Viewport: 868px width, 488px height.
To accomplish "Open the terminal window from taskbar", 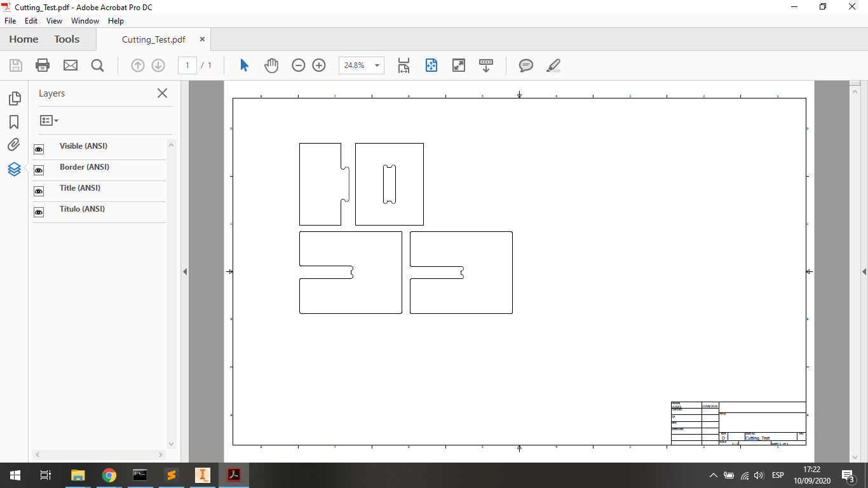I will click(140, 475).
